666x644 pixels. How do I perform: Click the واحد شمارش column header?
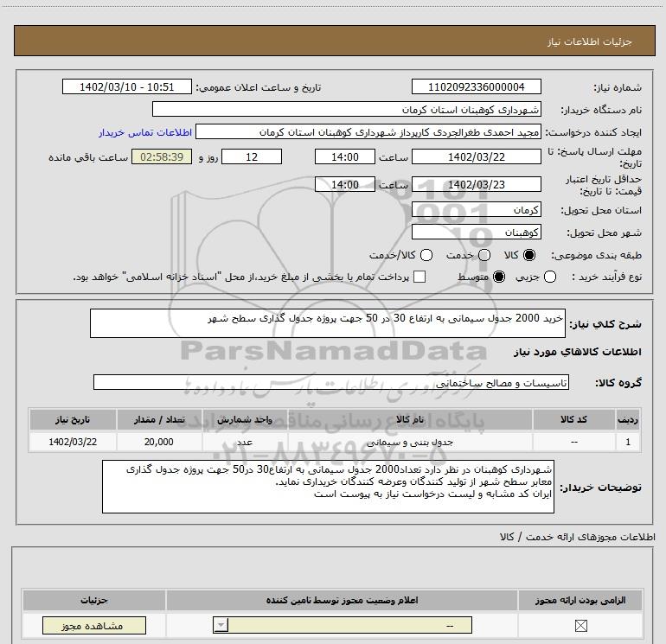click(x=245, y=419)
